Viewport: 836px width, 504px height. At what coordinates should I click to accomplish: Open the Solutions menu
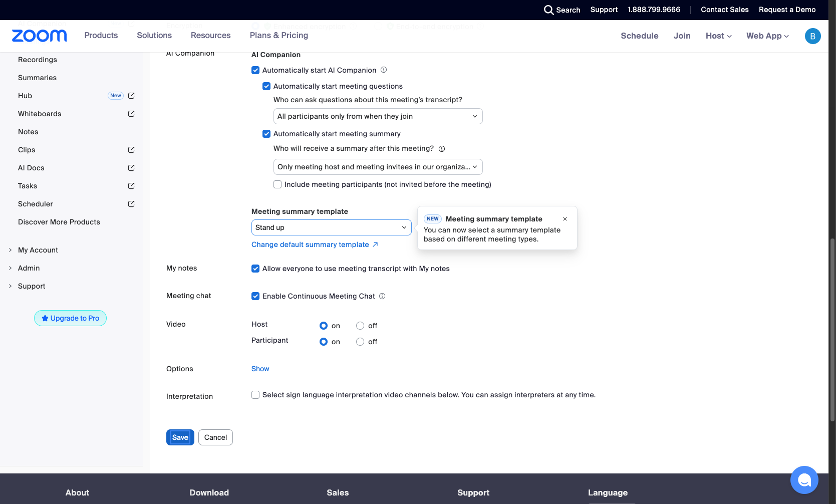pos(154,36)
